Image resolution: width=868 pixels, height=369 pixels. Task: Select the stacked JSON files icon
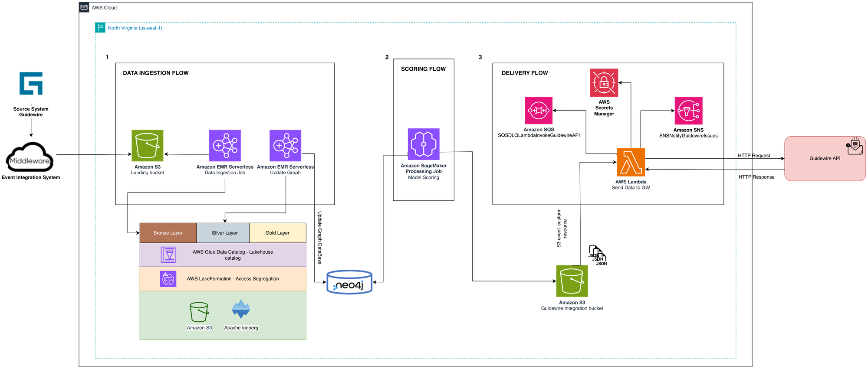tap(598, 255)
